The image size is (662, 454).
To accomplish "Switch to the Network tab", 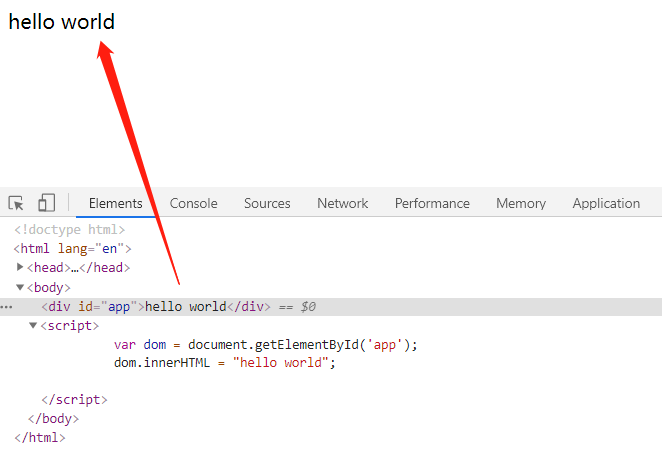I will (x=342, y=203).
